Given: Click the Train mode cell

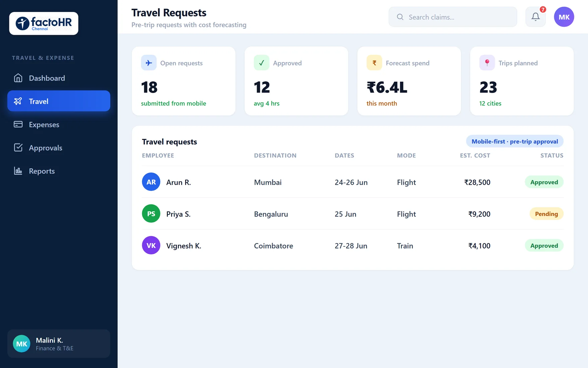Looking at the screenshot, I should coord(405,246).
